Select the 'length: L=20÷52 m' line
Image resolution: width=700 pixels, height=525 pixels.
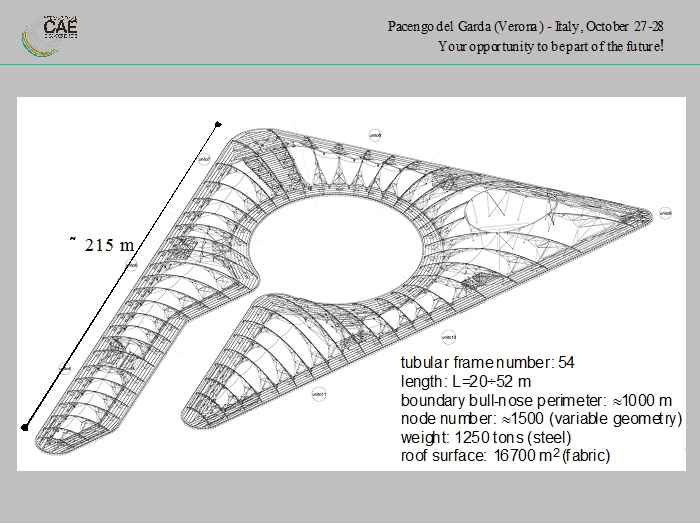coord(466,381)
